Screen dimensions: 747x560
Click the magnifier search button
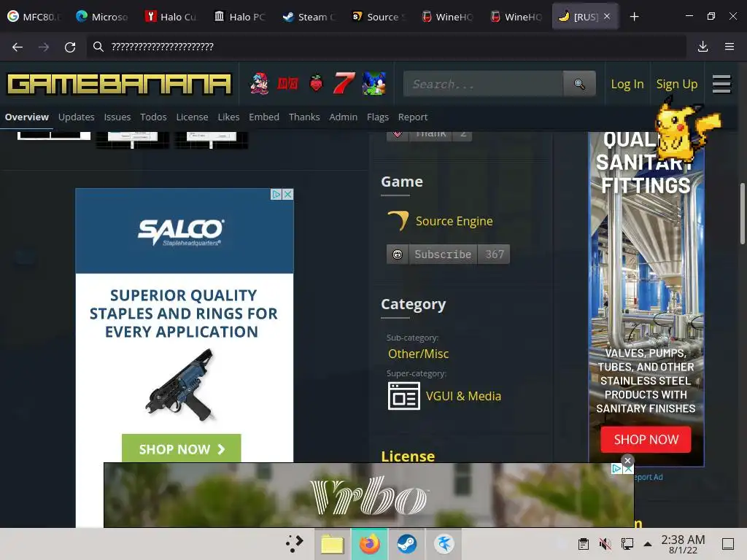579,85
